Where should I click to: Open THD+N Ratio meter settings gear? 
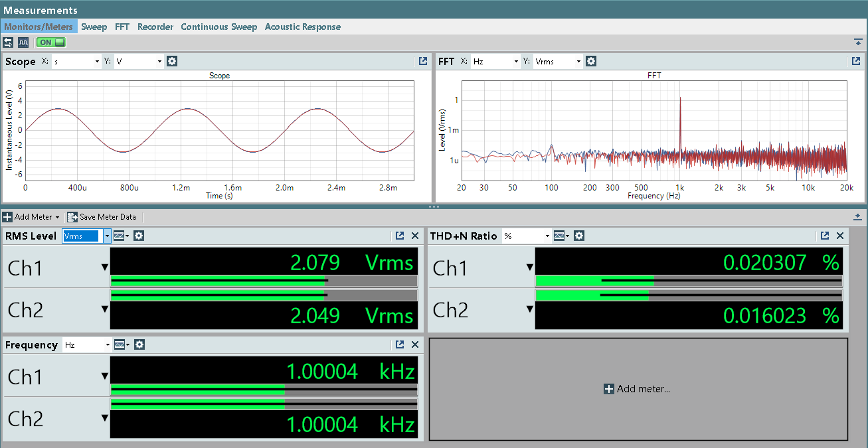(579, 236)
